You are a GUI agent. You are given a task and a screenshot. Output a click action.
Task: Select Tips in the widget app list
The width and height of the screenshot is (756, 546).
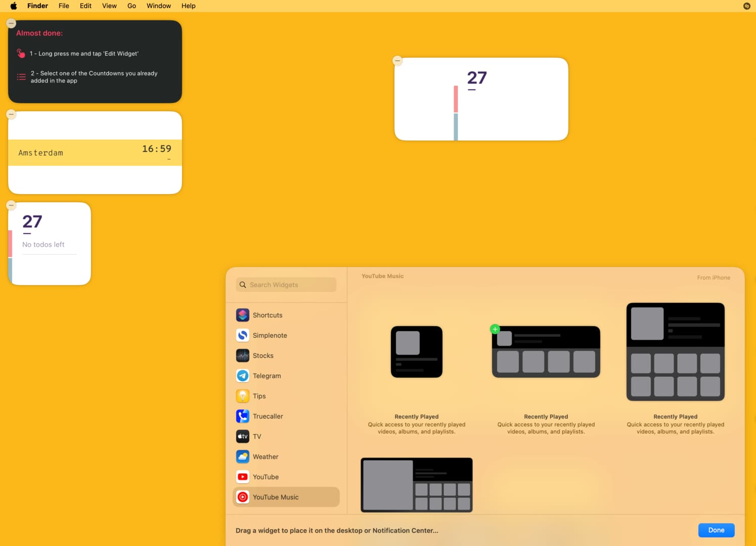pos(286,396)
